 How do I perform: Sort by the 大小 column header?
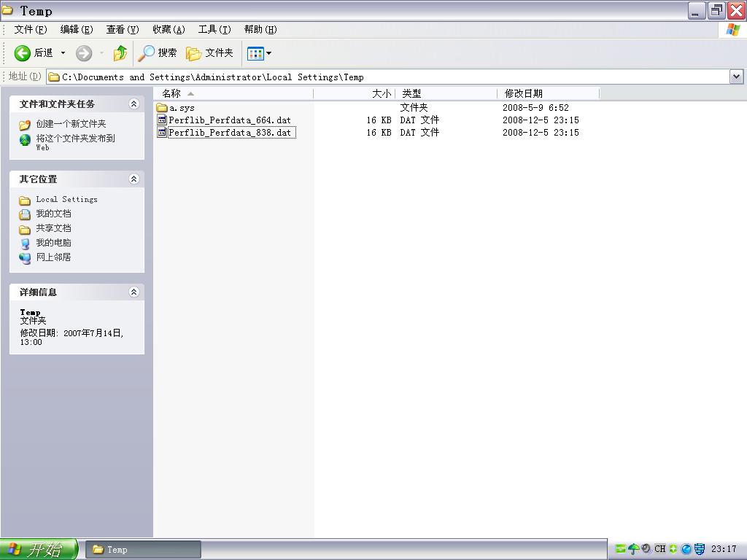pos(355,93)
